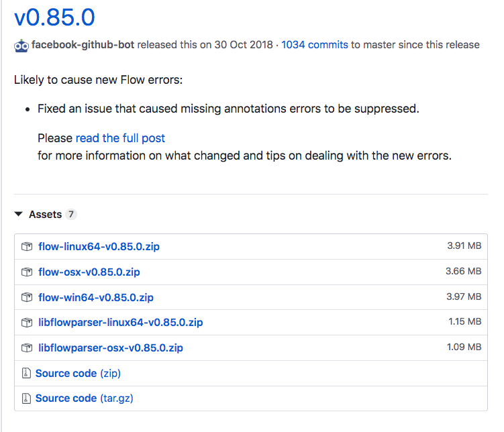Screen dimensions: 504x432
Task: Click the 3.66 MB size text
Action: pyautogui.click(x=464, y=271)
